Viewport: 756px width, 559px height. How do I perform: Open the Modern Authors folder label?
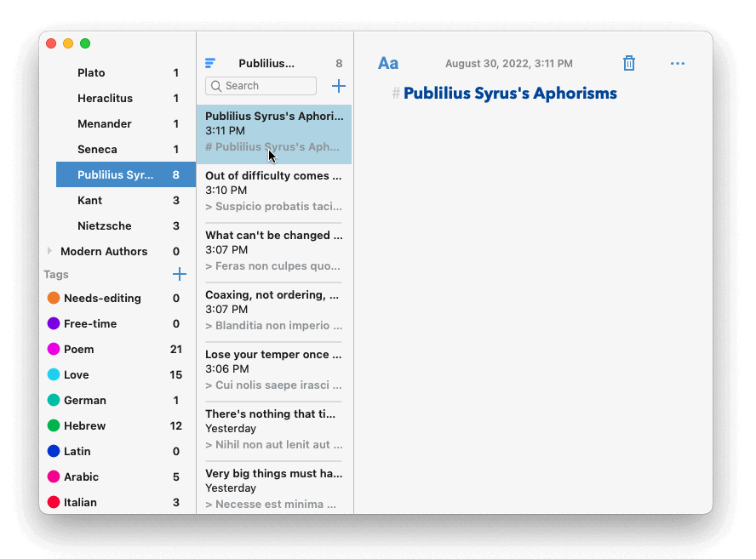coord(104,251)
